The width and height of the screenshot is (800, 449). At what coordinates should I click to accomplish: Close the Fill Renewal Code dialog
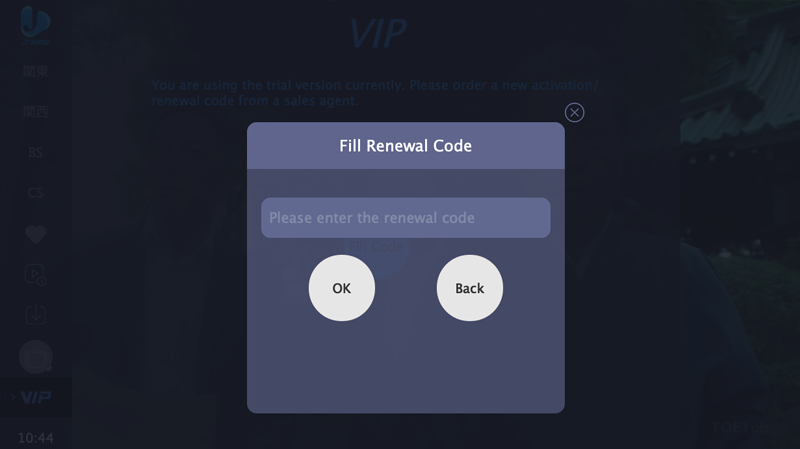(x=574, y=112)
